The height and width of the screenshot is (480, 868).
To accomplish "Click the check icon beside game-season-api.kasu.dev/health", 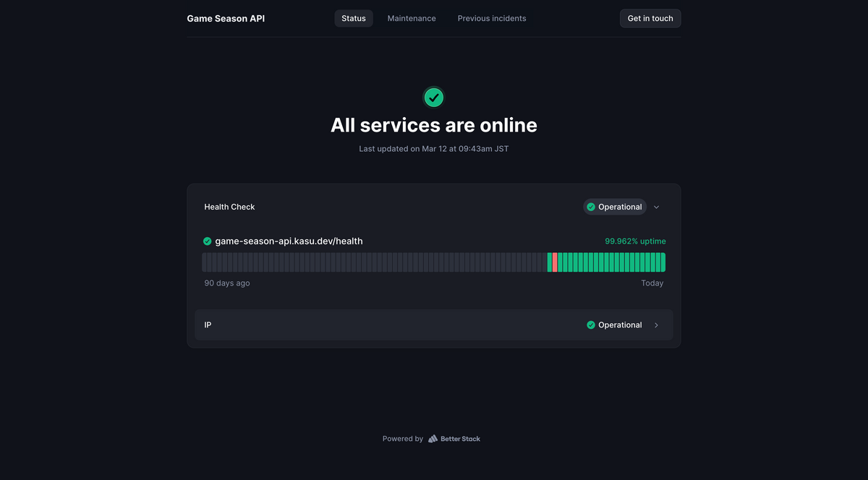I will point(207,241).
